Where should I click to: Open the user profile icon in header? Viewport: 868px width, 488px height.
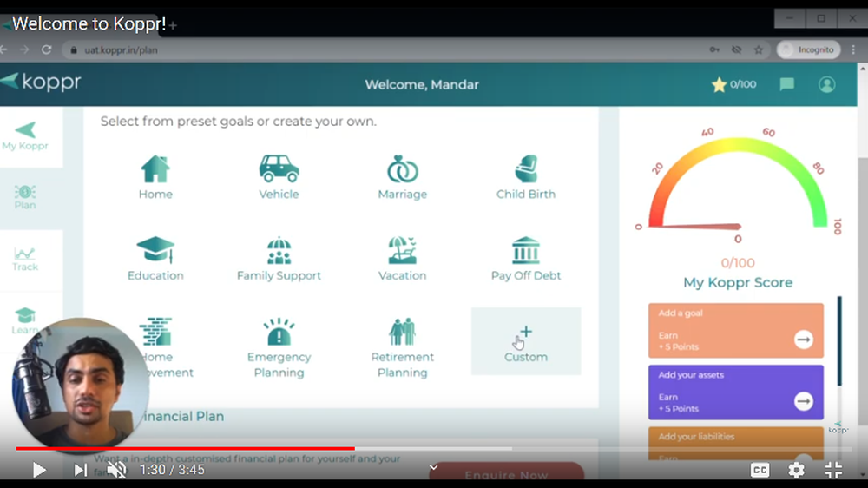[x=827, y=84]
